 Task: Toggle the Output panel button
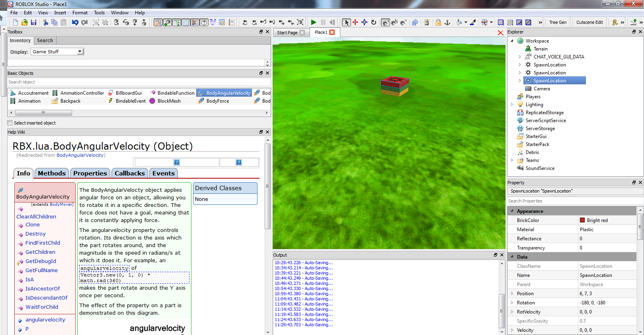tap(195, 22)
